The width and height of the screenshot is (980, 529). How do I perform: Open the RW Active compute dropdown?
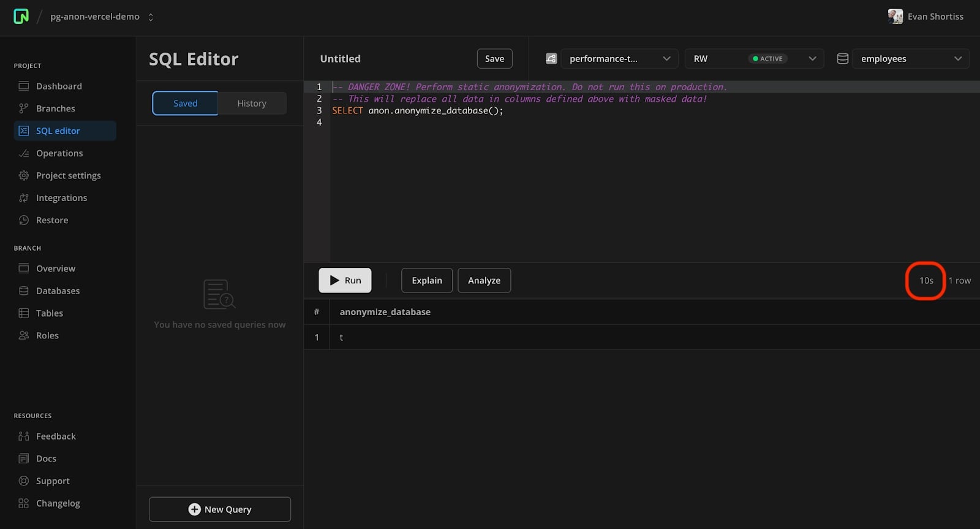click(x=753, y=59)
